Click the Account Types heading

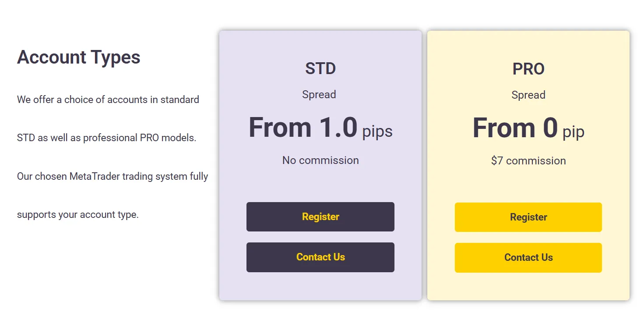(x=78, y=57)
